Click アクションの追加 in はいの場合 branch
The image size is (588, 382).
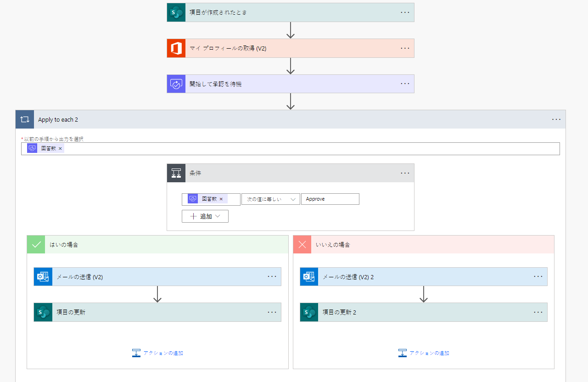pyautogui.click(x=157, y=353)
